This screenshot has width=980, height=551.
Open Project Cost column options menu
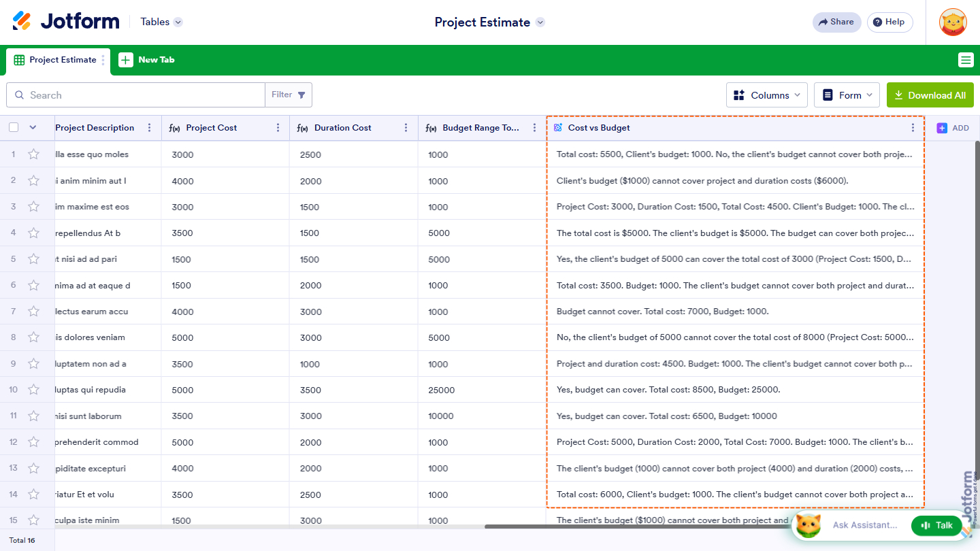(x=278, y=128)
